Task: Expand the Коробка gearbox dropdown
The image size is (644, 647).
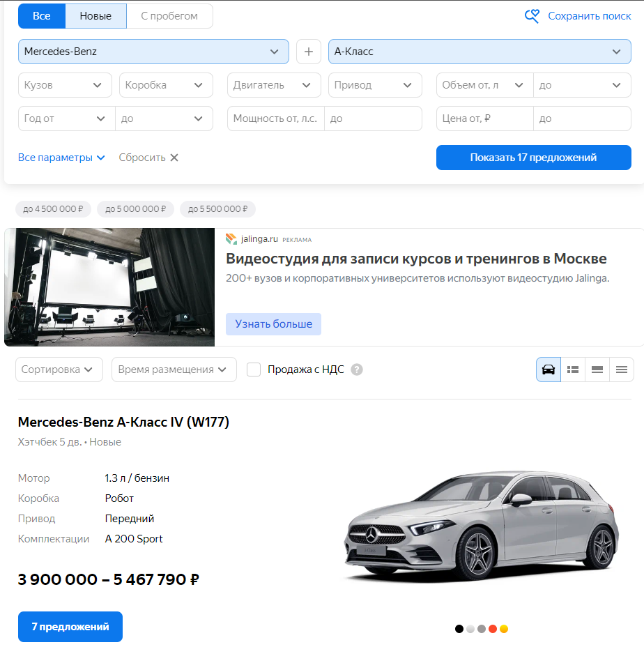Action: pyautogui.click(x=166, y=85)
